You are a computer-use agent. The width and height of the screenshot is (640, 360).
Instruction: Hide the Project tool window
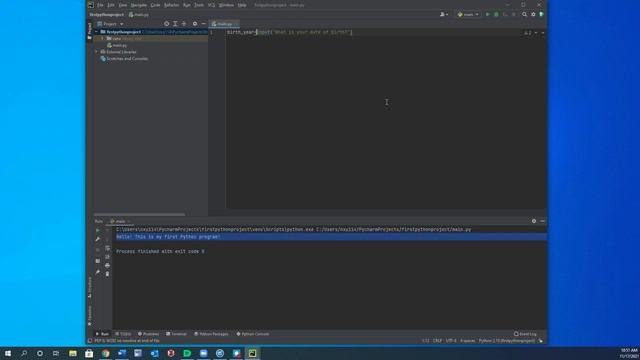(x=203, y=24)
